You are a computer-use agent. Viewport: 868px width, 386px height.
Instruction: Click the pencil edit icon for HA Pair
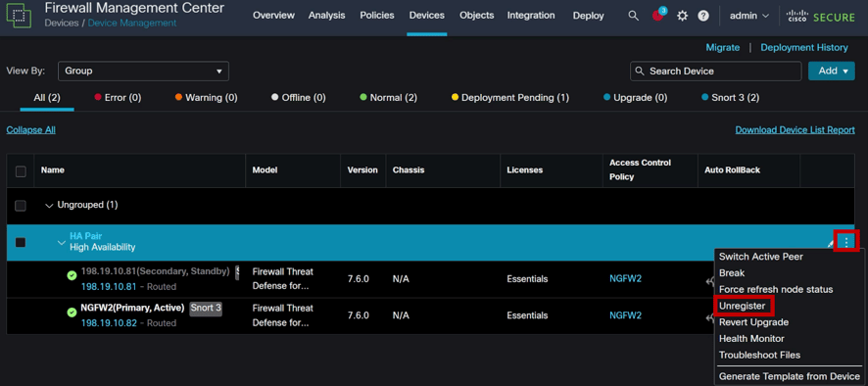[831, 243]
